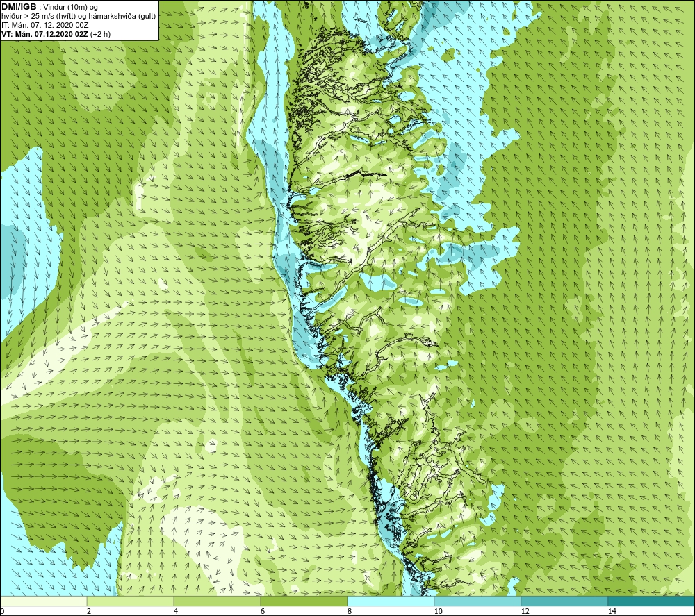Click the 10–12 m/s cyan legend swatch
The image size is (695, 616).
(478, 601)
